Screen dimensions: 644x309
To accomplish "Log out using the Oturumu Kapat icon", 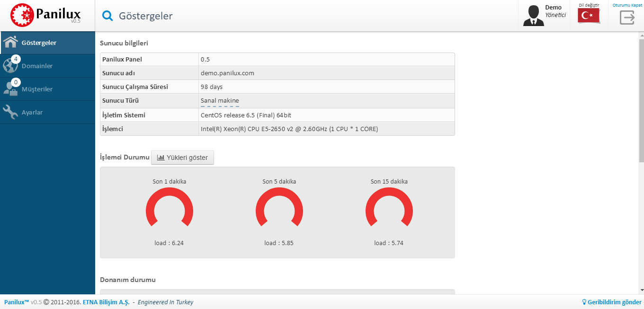I will point(627,18).
